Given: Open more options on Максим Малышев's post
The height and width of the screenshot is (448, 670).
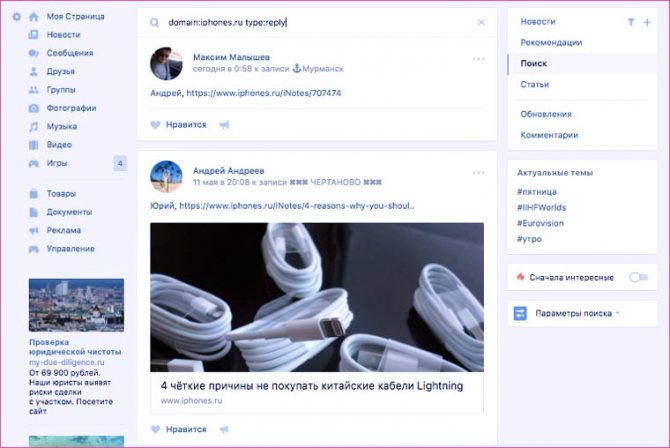Looking at the screenshot, I should click(x=479, y=59).
